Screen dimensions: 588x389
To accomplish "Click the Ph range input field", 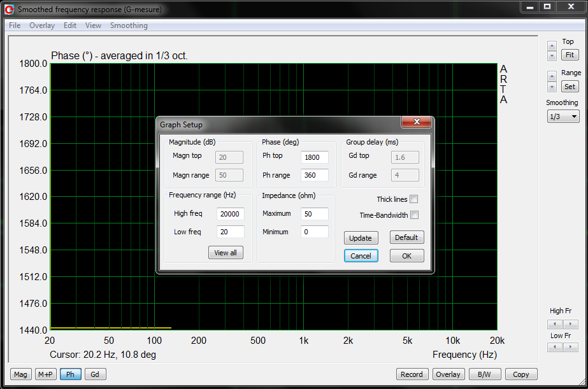I will pos(314,175).
